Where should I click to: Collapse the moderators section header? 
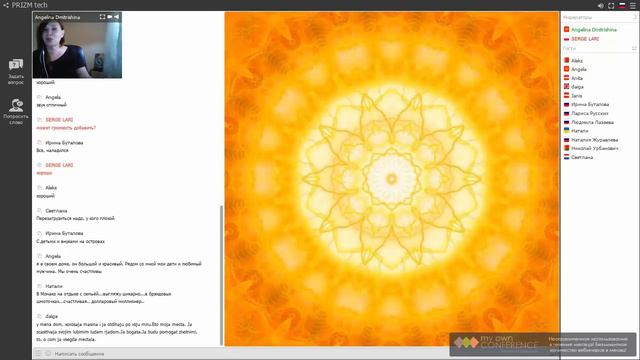click(599, 17)
